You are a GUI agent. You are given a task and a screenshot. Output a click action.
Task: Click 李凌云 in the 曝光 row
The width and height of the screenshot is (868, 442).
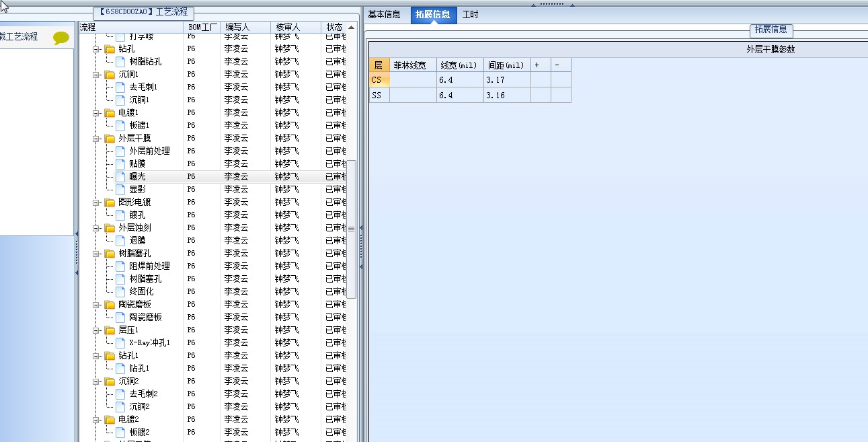(236, 177)
